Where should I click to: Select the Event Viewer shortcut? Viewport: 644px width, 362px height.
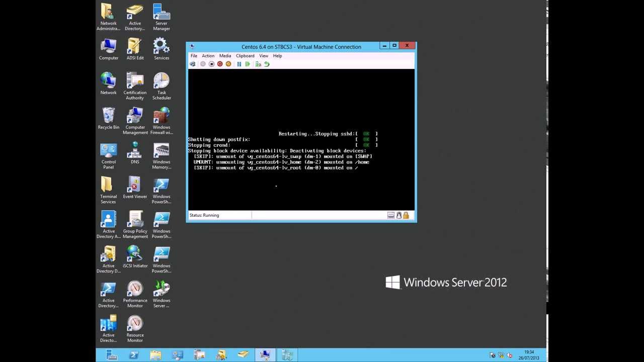(x=135, y=188)
